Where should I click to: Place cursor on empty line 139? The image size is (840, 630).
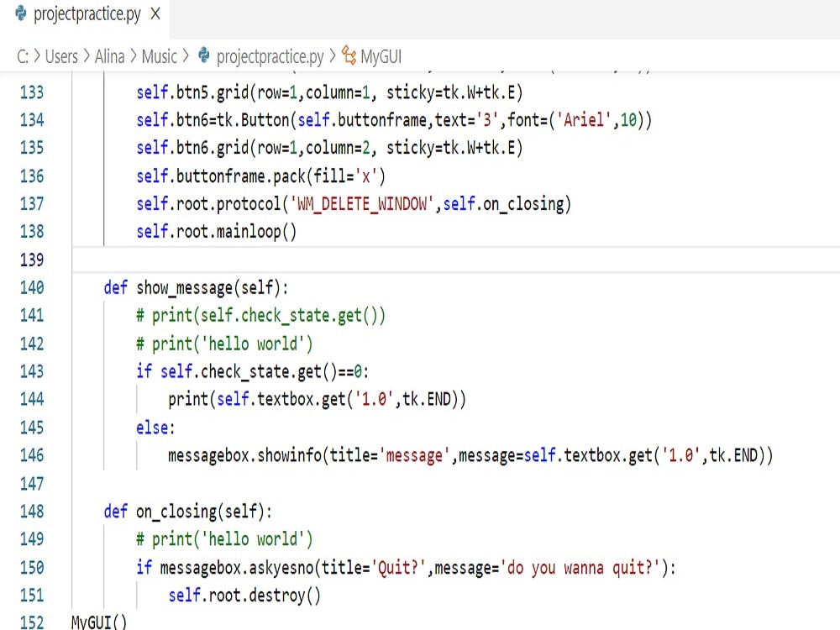click(x=455, y=260)
